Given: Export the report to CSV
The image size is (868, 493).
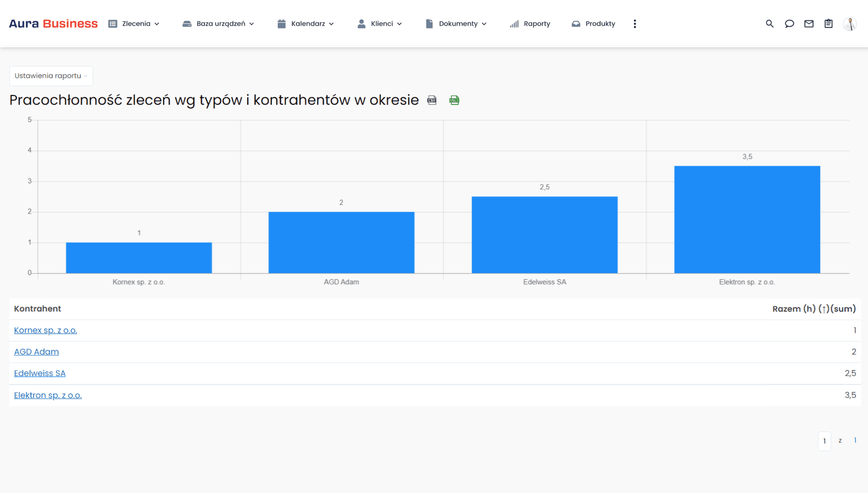Looking at the screenshot, I should click(432, 100).
